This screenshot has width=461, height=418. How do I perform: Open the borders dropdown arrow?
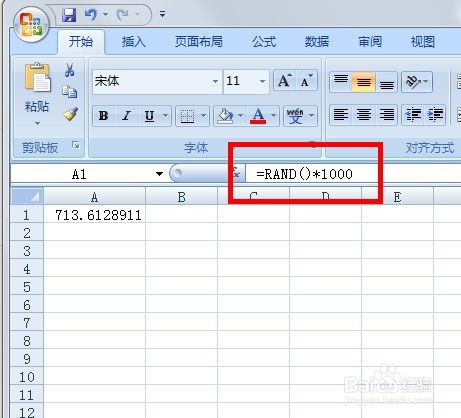pyautogui.click(x=204, y=116)
